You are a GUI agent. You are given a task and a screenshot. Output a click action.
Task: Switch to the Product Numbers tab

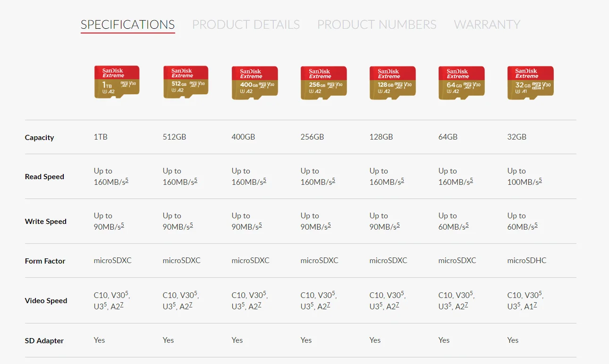click(376, 25)
